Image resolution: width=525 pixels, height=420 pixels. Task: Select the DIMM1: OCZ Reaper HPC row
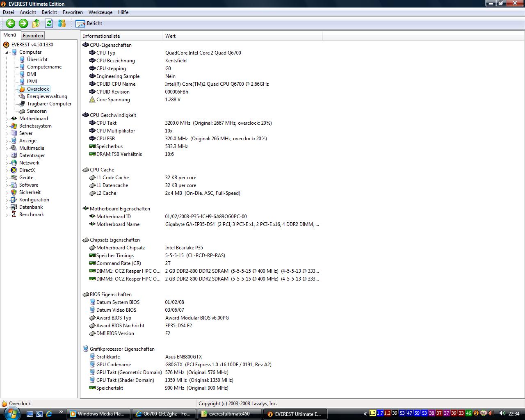click(x=202, y=271)
